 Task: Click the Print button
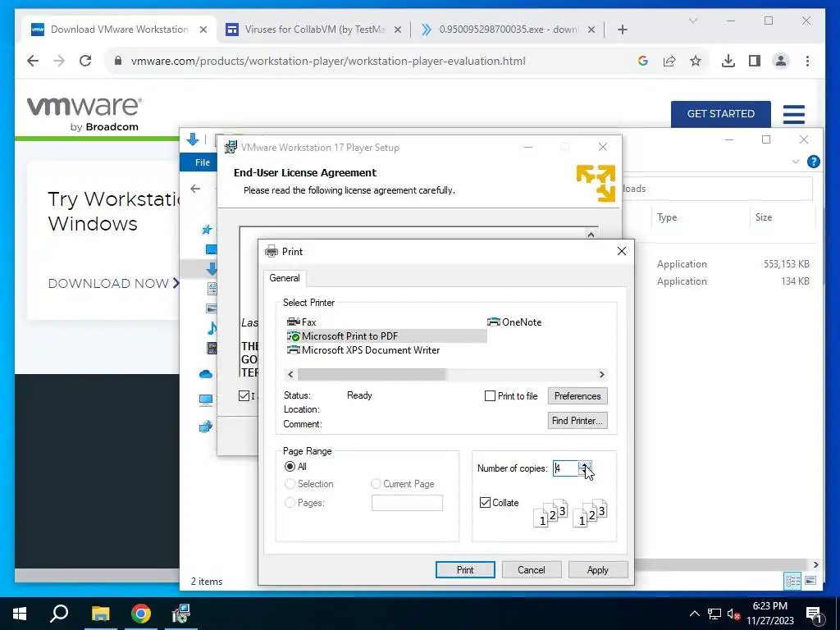point(465,570)
